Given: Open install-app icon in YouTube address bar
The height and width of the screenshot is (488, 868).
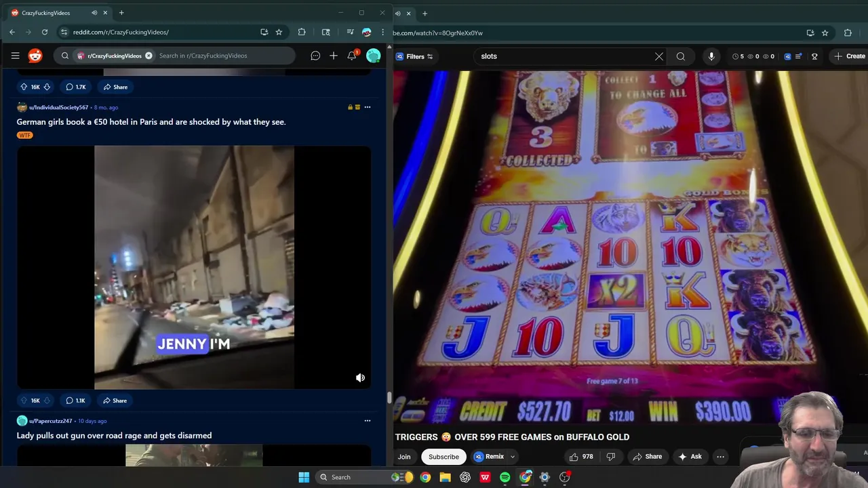Looking at the screenshot, I should (810, 33).
